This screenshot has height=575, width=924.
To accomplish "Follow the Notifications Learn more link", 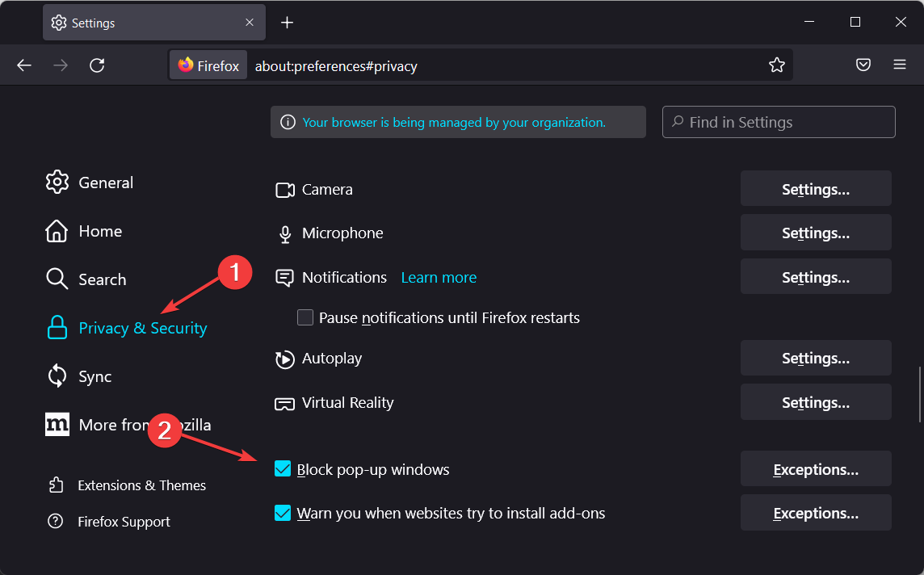I will [439, 278].
